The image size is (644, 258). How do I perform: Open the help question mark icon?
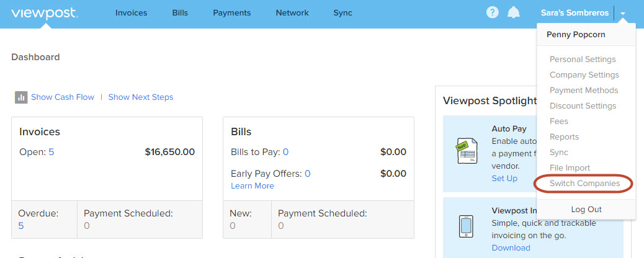pyautogui.click(x=492, y=13)
